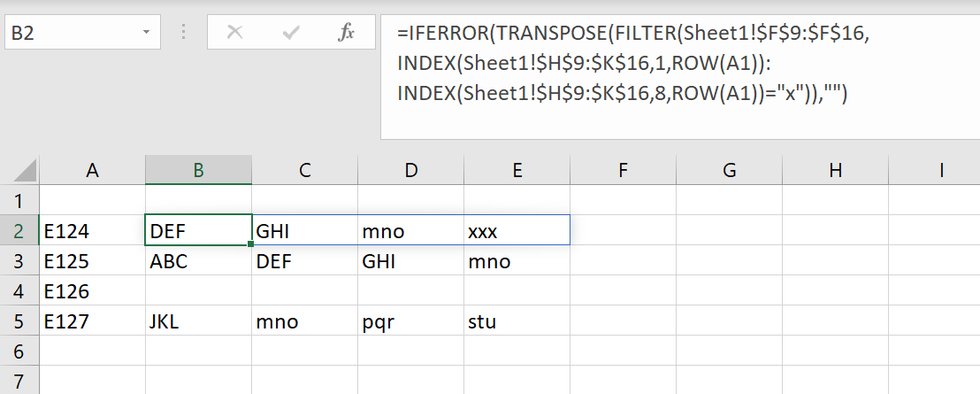This screenshot has width=980, height=394.
Task: Click cell B5 containing JKL
Action: tap(198, 322)
